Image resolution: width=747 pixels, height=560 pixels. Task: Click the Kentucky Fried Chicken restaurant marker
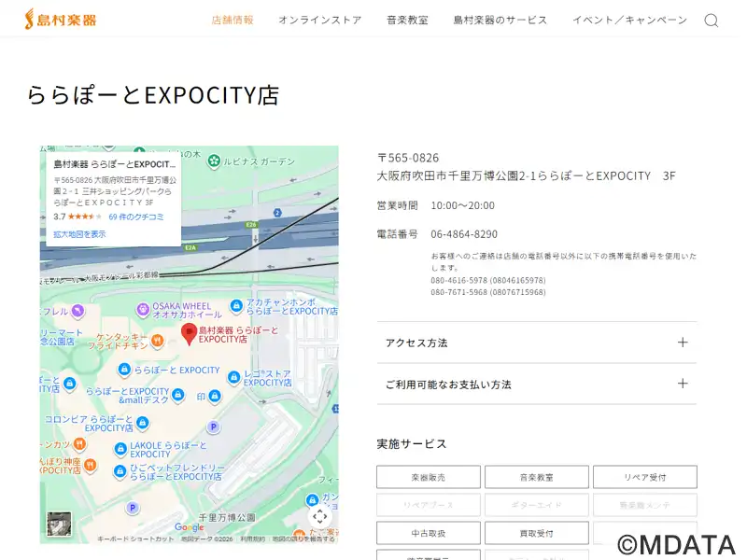click(x=158, y=341)
